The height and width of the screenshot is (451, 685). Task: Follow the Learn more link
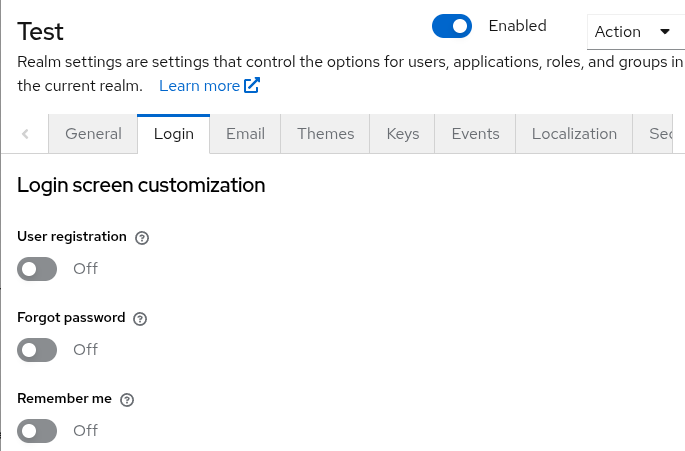pyautogui.click(x=199, y=86)
